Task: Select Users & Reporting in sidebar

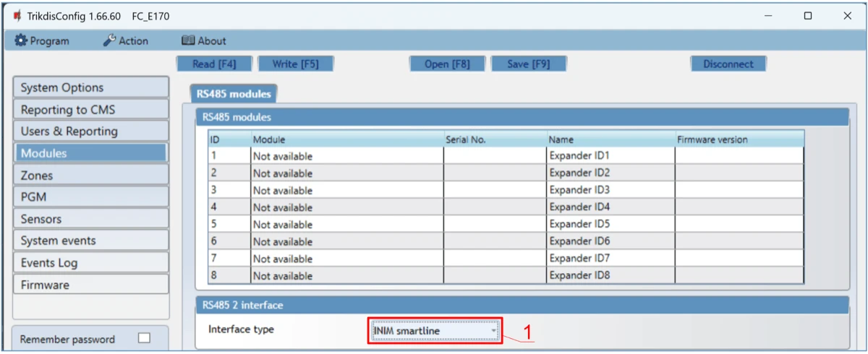Action: 90,131
